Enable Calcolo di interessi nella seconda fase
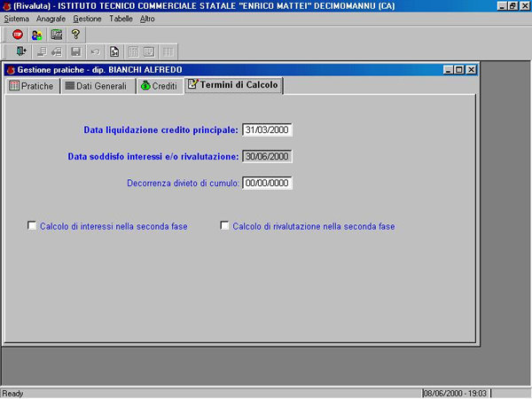 tap(32, 226)
